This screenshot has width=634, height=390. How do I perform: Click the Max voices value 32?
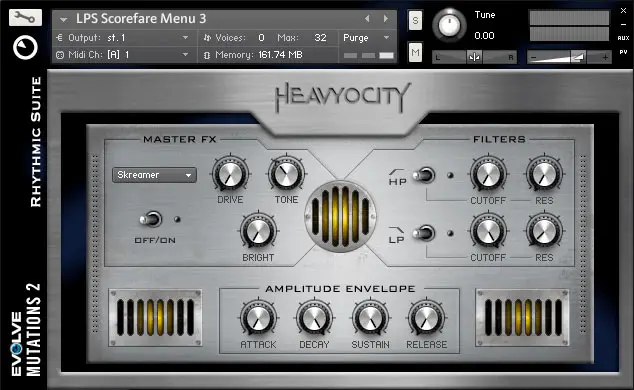(x=320, y=38)
